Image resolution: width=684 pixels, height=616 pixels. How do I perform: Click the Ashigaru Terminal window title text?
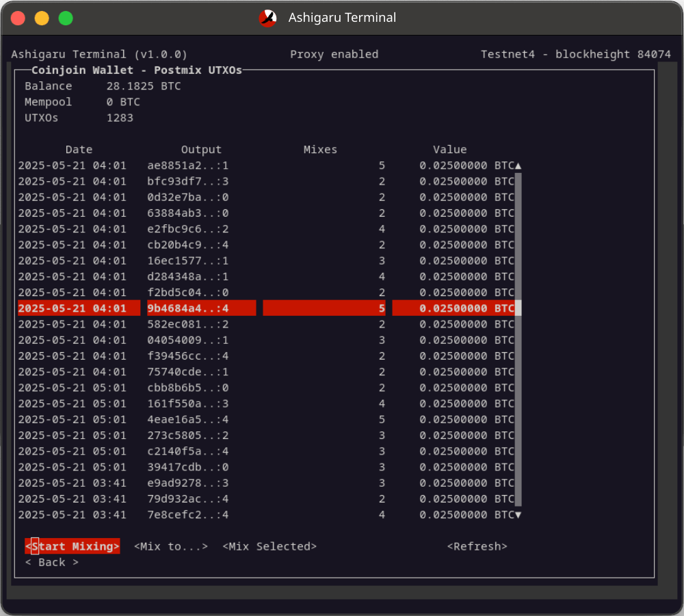(x=342, y=18)
